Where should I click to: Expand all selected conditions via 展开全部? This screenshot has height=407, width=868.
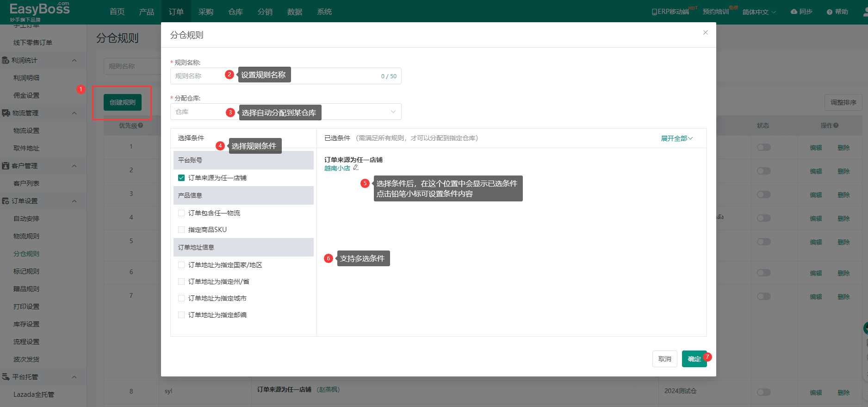click(x=676, y=138)
